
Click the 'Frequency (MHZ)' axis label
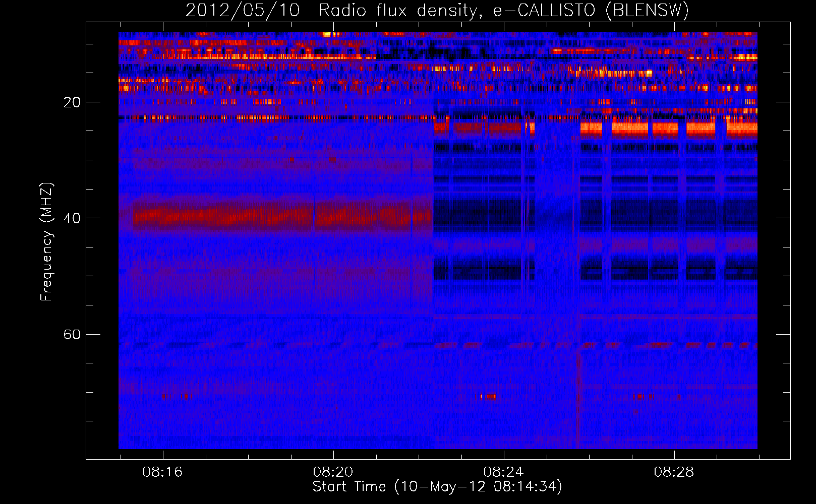click(x=46, y=242)
